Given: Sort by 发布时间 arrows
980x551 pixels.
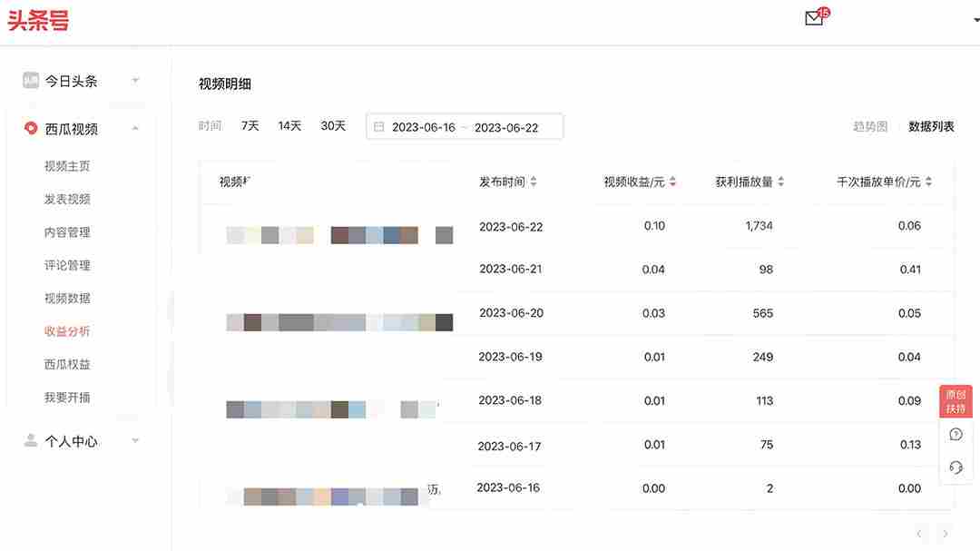Looking at the screenshot, I should (x=534, y=182).
